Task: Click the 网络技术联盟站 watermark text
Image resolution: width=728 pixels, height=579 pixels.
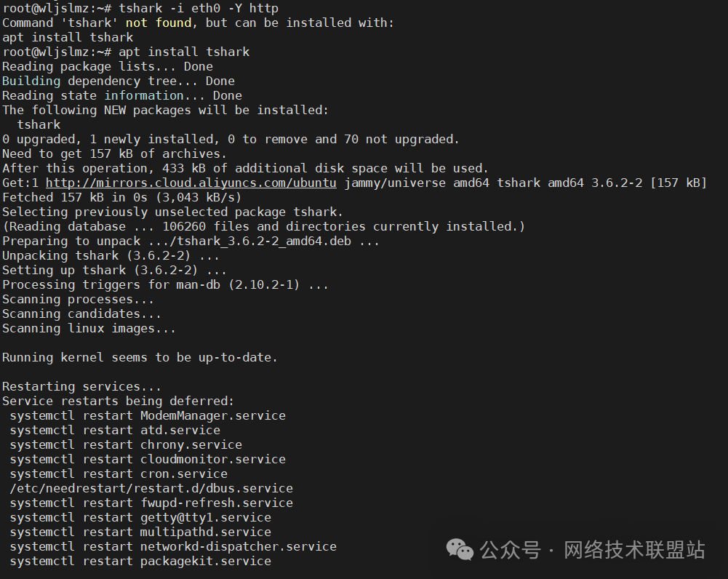Action: [x=634, y=549]
